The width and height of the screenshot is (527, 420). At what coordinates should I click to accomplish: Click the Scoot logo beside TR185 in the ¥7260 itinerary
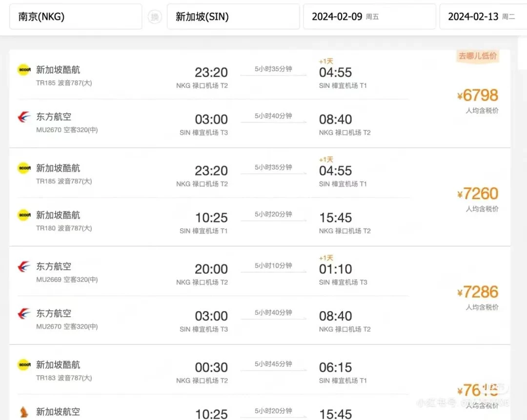(x=24, y=168)
